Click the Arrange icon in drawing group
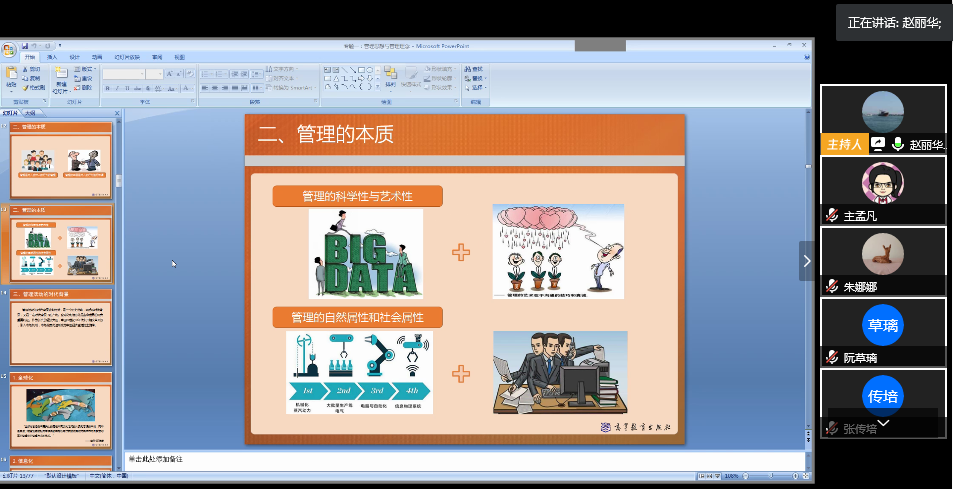The height and width of the screenshot is (489, 953). click(390, 78)
